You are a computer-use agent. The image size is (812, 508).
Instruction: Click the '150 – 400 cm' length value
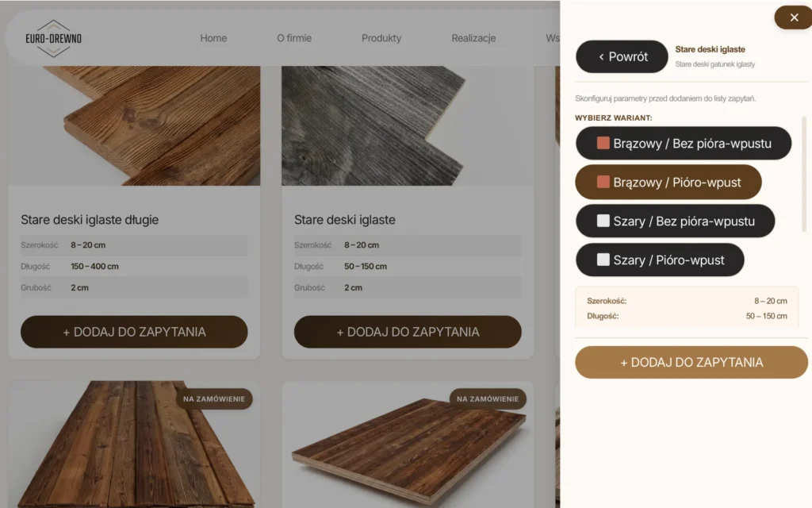pyautogui.click(x=95, y=267)
